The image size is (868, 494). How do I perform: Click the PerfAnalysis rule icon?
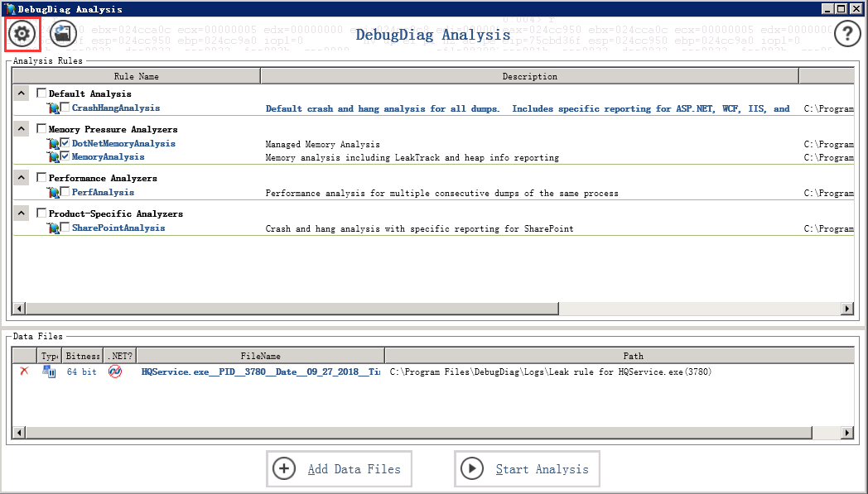tap(53, 193)
